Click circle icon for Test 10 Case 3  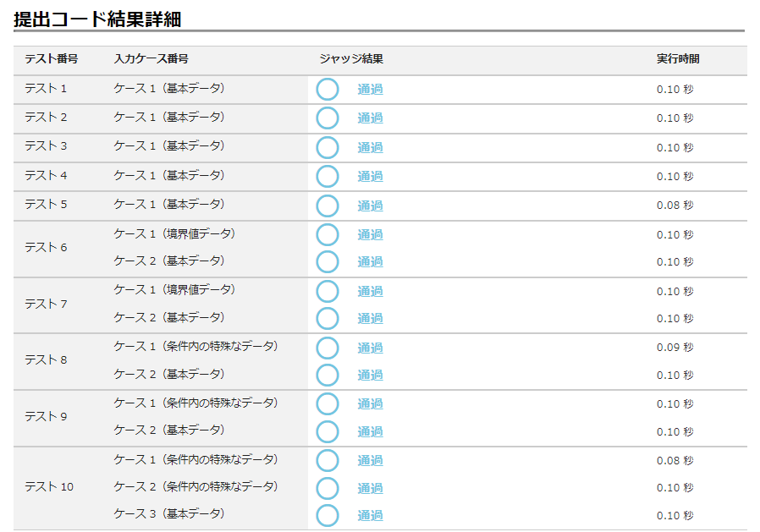click(328, 515)
